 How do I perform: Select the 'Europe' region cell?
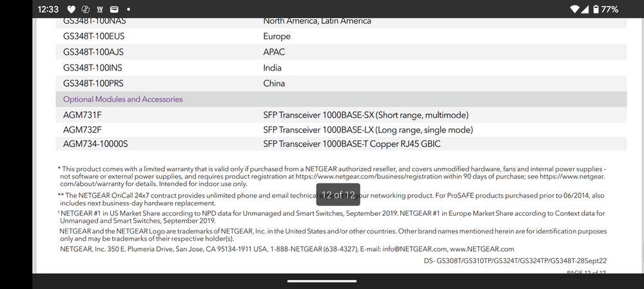277,37
